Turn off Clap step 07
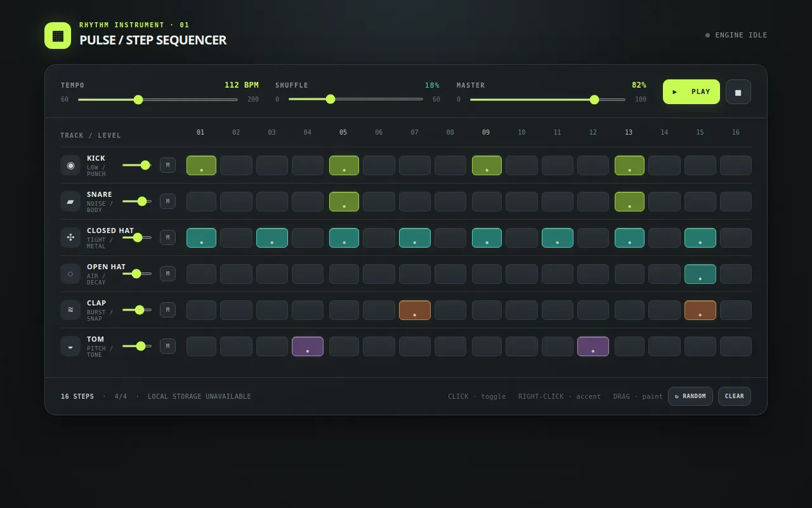 [415, 310]
